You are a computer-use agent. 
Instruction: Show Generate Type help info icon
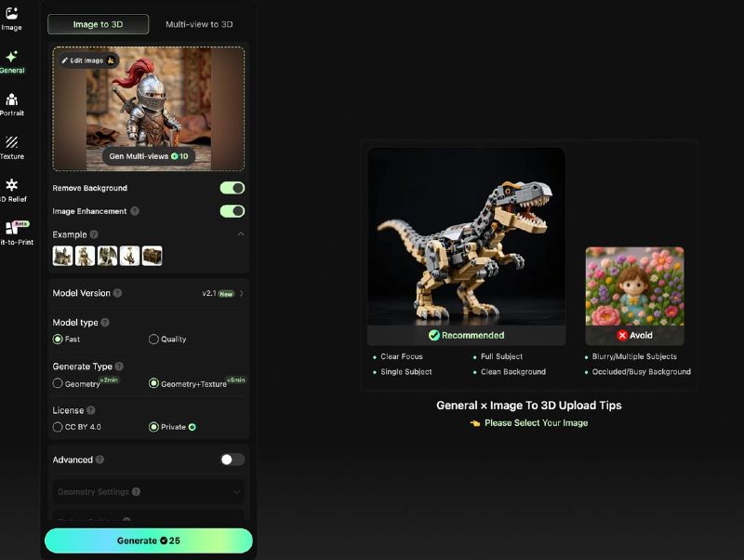pyautogui.click(x=119, y=367)
